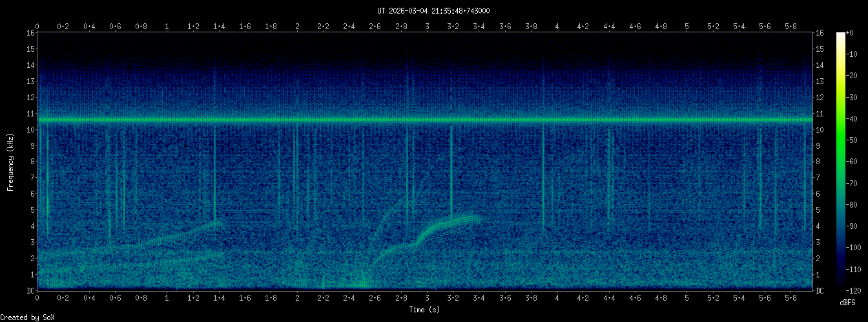Click the "DC" label on left frequency axis
The width and height of the screenshot is (868, 322).
point(30,290)
